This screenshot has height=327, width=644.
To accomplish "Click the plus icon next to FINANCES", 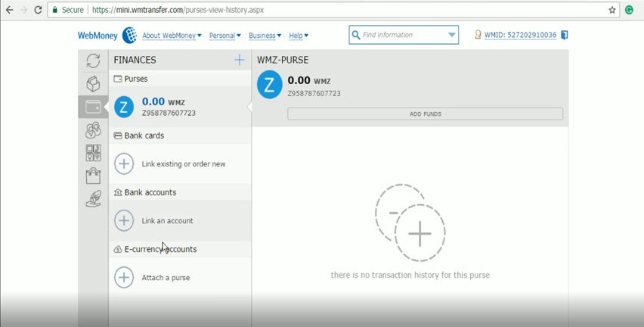I will click(x=239, y=60).
